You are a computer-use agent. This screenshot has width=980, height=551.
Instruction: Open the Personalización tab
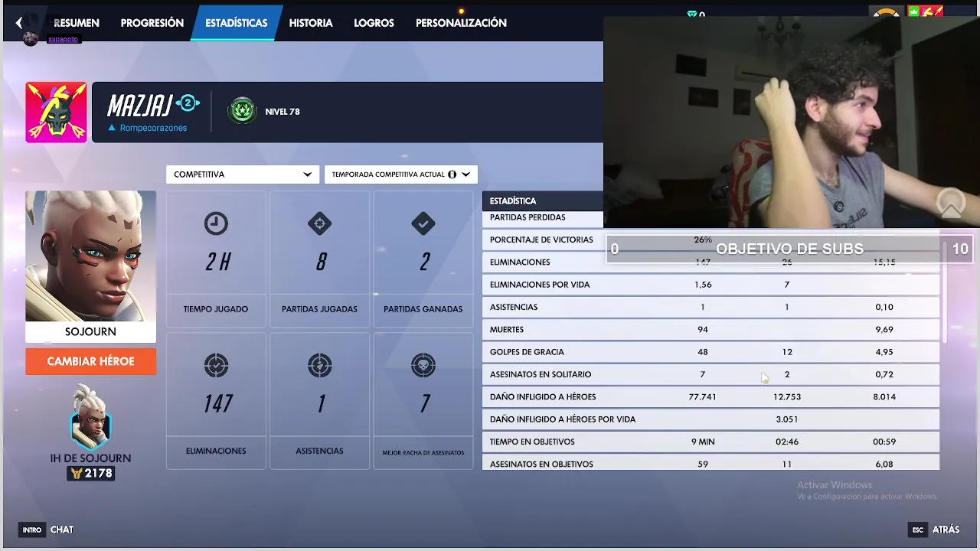pyautogui.click(x=461, y=23)
